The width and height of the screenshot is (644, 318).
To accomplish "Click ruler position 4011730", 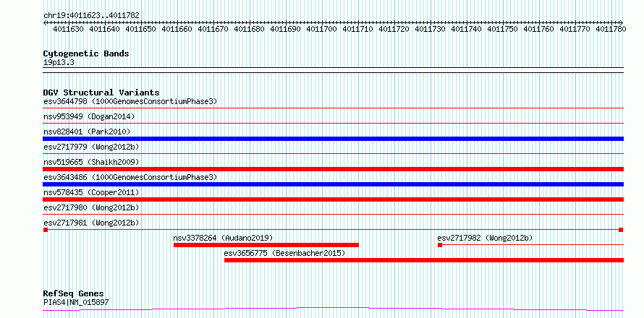I will tap(430, 29).
